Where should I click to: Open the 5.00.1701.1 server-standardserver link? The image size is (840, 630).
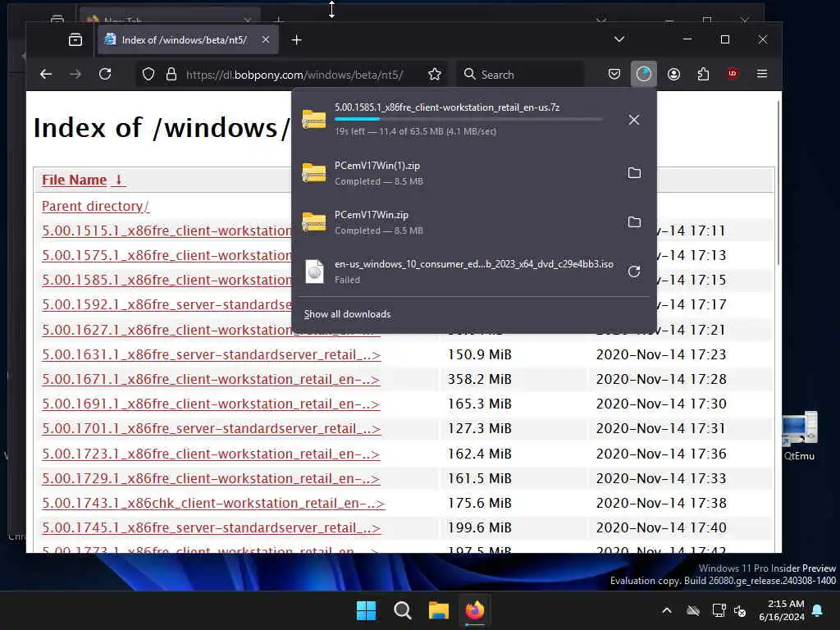coord(211,428)
